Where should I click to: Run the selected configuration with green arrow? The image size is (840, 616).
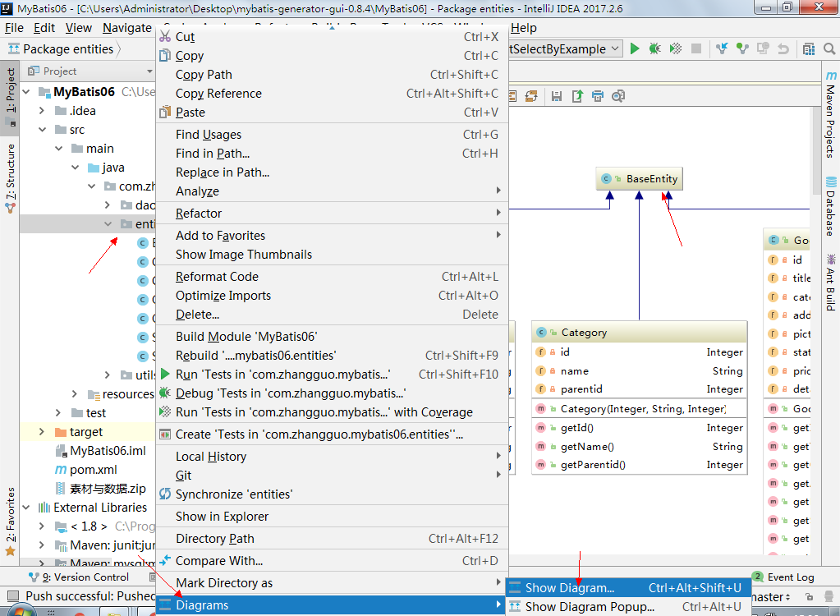tap(635, 48)
